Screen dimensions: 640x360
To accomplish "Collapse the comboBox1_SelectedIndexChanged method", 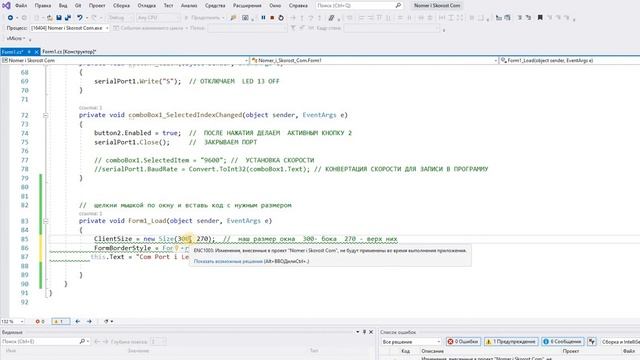I will [x=45, y=116].
